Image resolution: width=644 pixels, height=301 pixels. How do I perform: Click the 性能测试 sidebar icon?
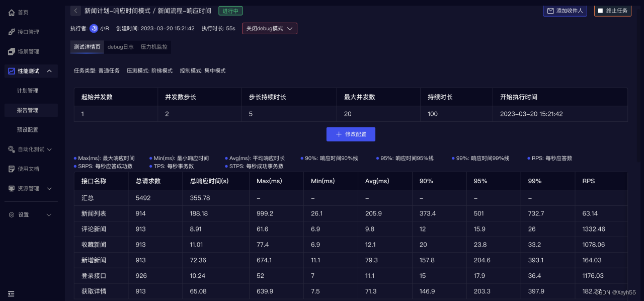[11, 71]
